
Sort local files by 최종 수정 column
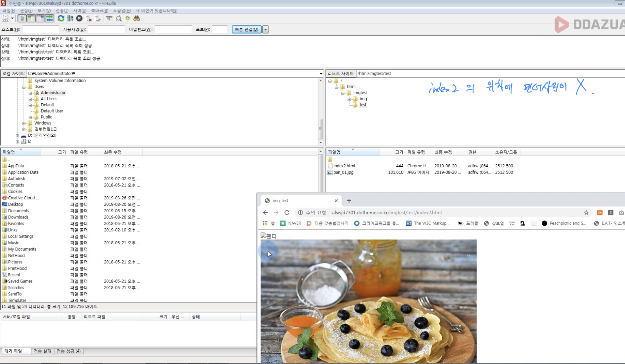122,152
